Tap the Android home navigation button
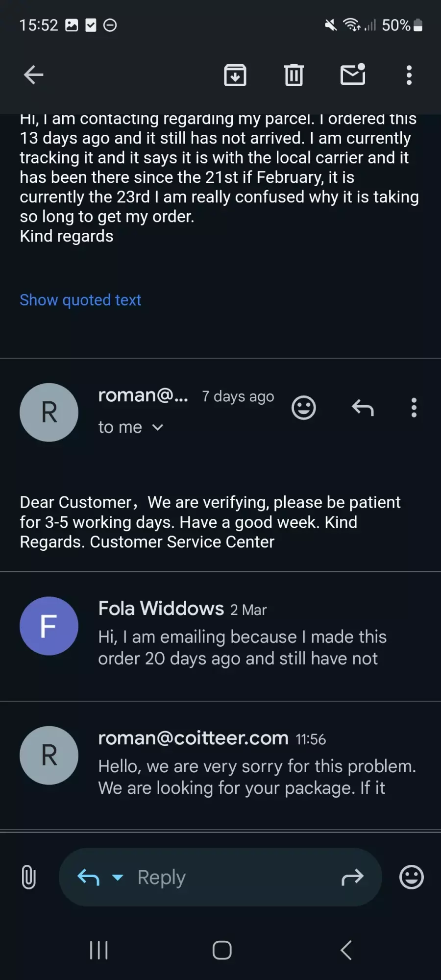 point(222,950)
